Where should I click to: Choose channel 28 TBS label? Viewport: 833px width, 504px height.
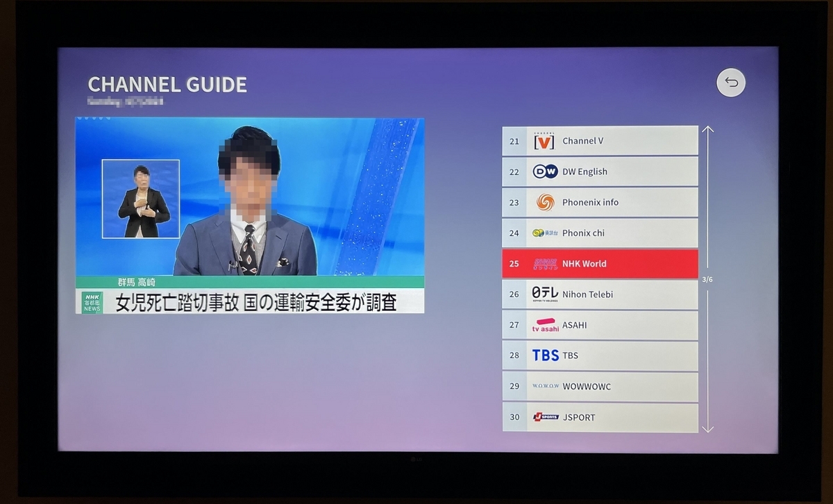570,355
